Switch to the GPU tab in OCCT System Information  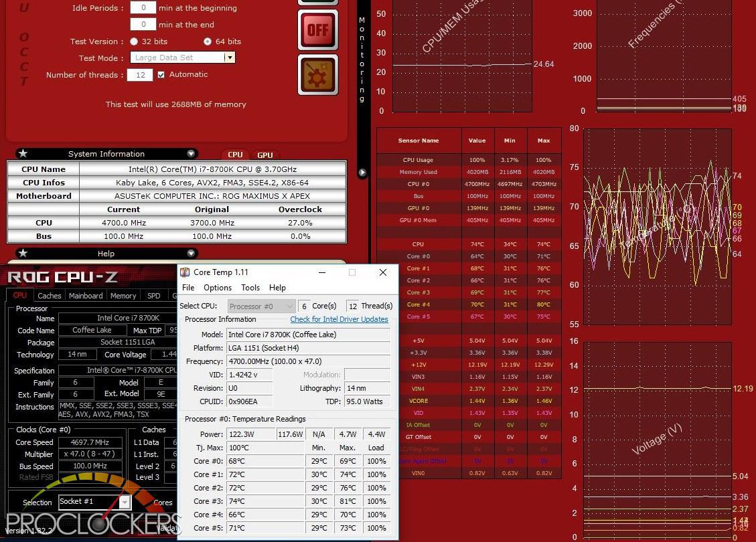[264, 155]
